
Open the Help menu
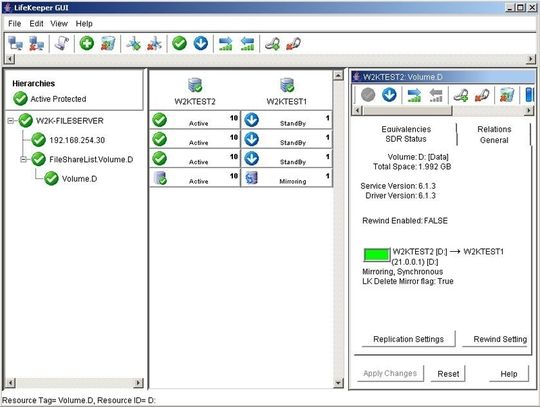click(84, 24)
